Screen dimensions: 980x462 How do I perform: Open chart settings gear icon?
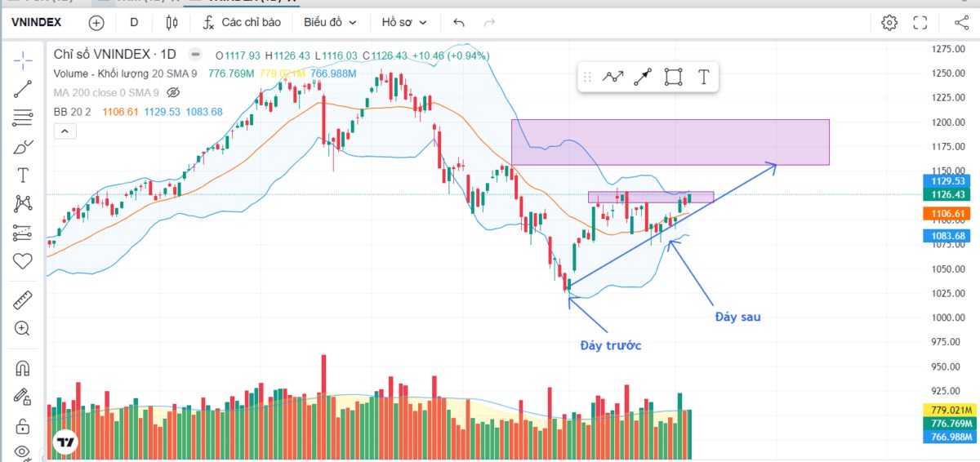coord(889,23)
